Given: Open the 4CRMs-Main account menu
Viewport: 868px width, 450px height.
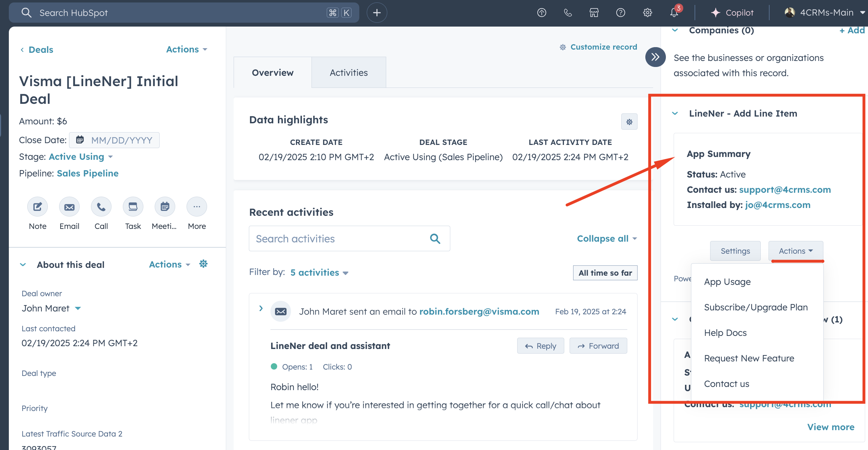Looking at the screenshot, I should 824,13.
